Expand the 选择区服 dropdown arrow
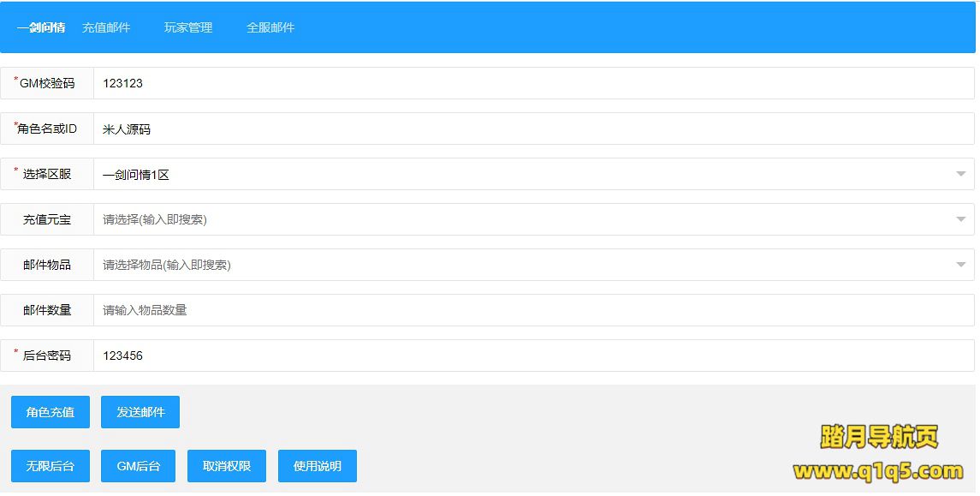This screenshot has height=496, width=980. [x=960, y=174]
